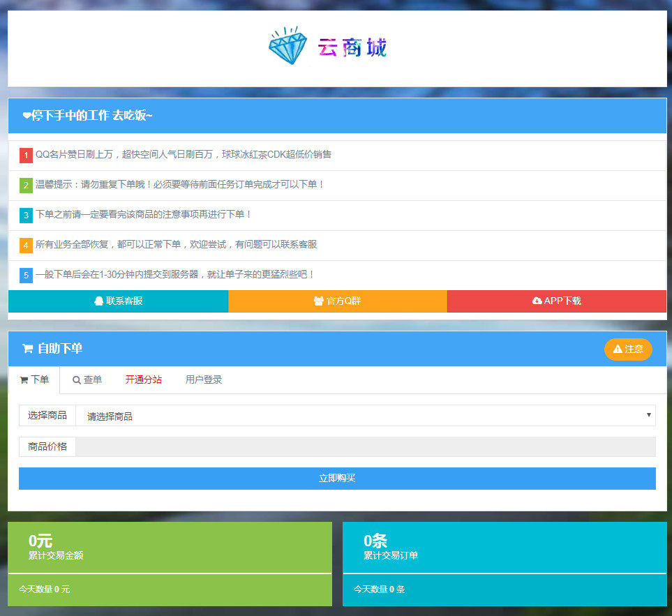The image size is (672, 616).
Task: Click the shopping cart icon beside 自助下单
Action: click(27, 349)
